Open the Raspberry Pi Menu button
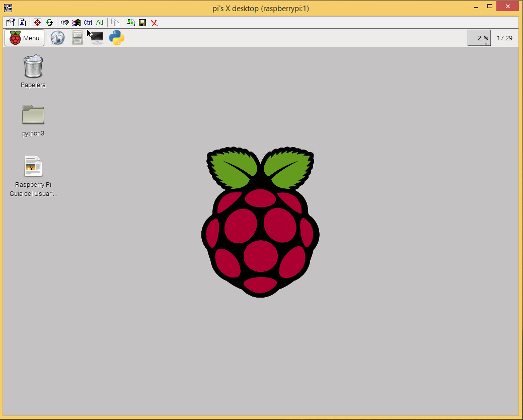The height and width of the screenshot is (420, 523). [24, 38]
